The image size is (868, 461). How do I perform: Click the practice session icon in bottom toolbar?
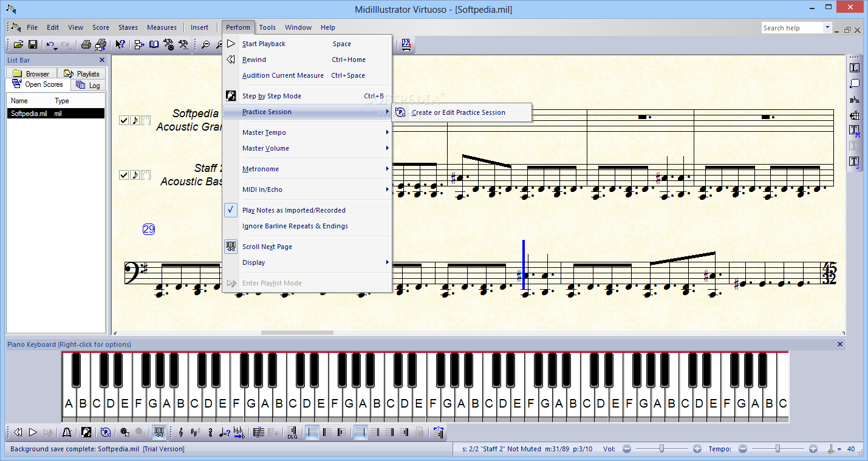(106, 432)
